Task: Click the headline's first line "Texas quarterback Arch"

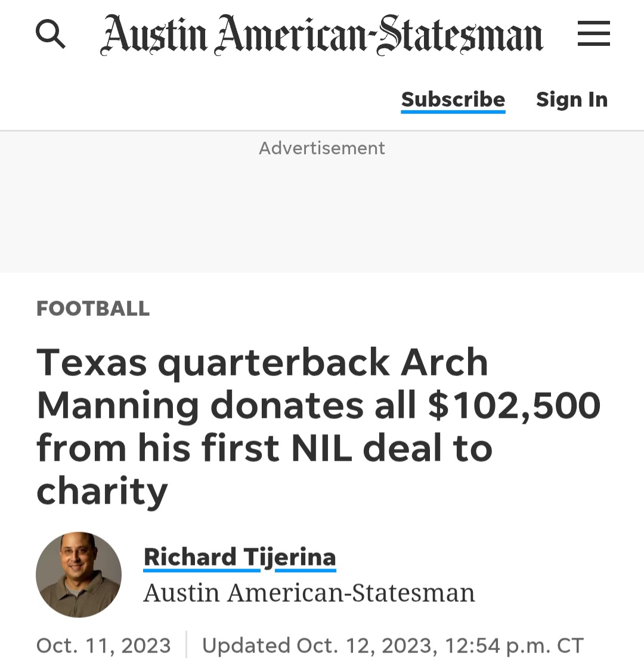Action: coord(262,362)
